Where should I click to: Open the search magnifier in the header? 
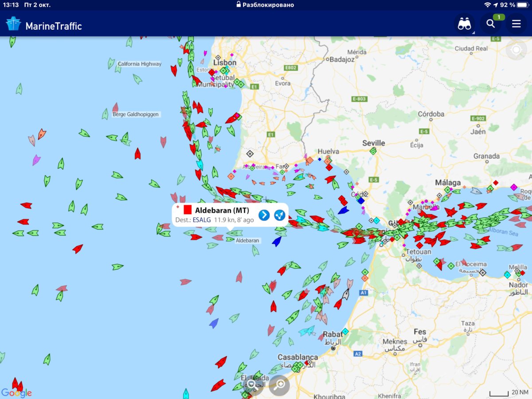(490, 24)
